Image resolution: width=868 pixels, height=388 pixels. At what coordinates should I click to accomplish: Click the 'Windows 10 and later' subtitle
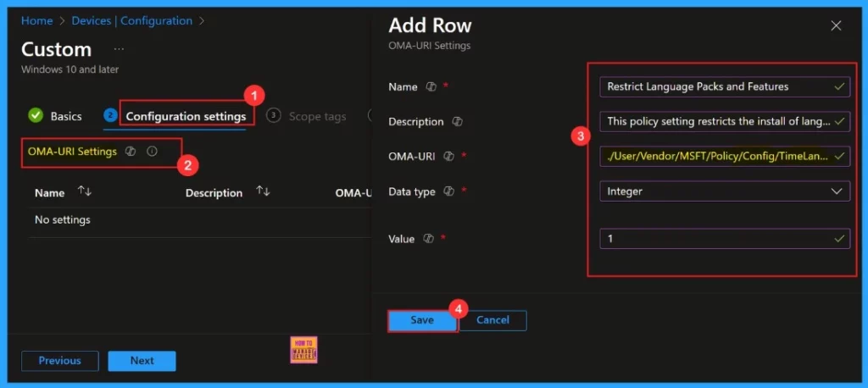70,69
